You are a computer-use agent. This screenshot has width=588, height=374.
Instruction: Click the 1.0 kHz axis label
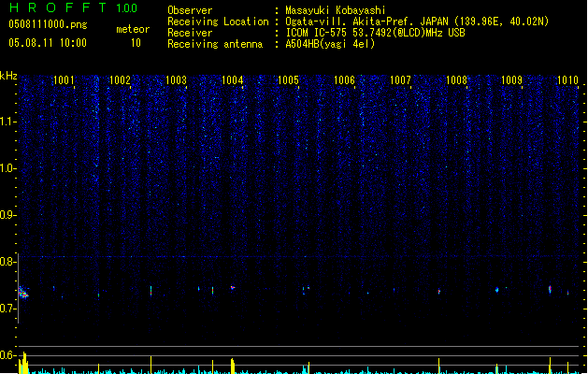coord(8,168)
